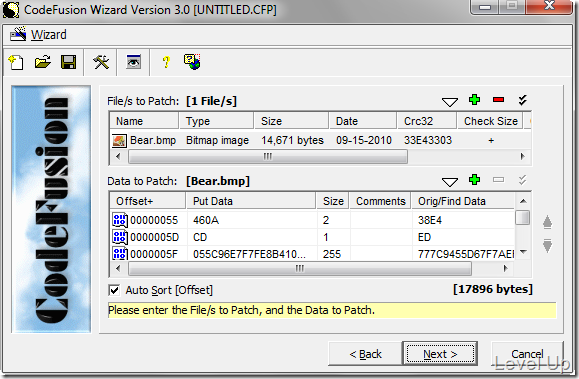
Task: Click the 14,671 bytes size cell
Action: pos(292,140)
